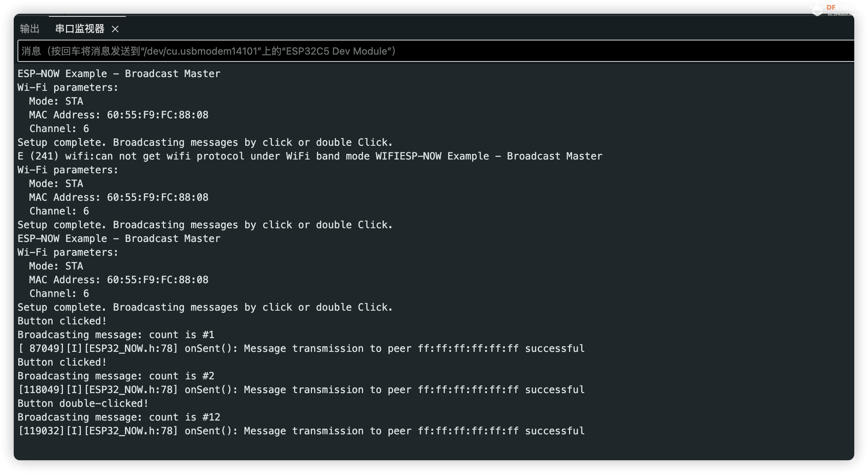Click the first MAC Address line

(119, 115)
